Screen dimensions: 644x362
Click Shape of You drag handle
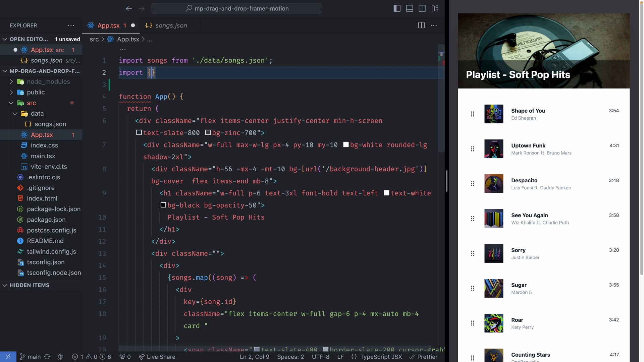point(473,114)
